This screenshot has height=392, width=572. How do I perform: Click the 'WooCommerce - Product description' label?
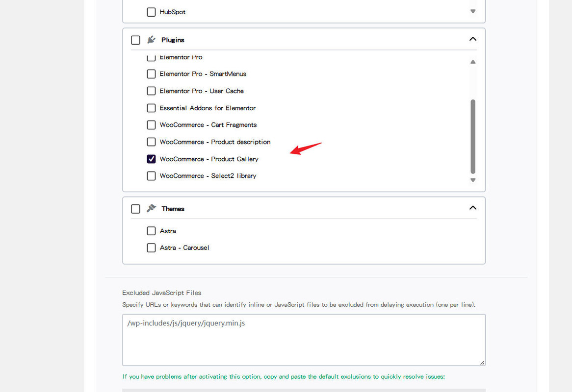click(x=215, y=142)
